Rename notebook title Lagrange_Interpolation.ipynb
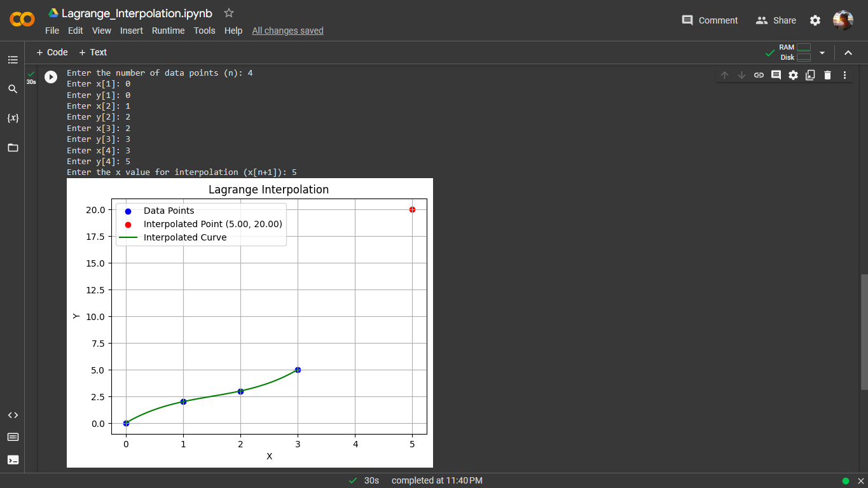The width and height of the screenshot is (868, 488). 137,13
